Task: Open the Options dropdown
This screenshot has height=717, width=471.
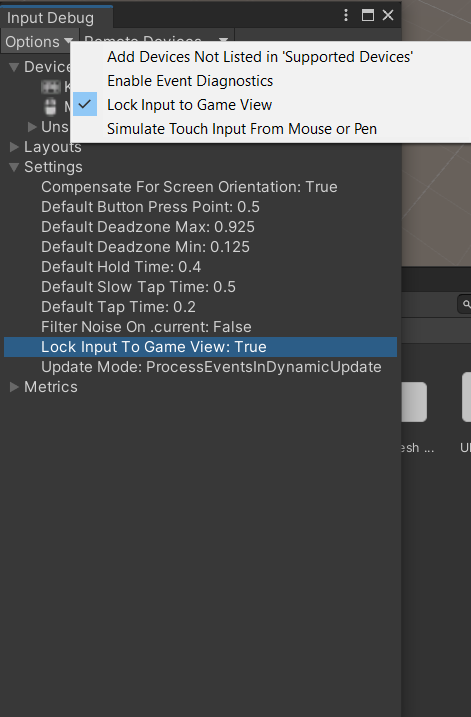Action: [38, 42]
